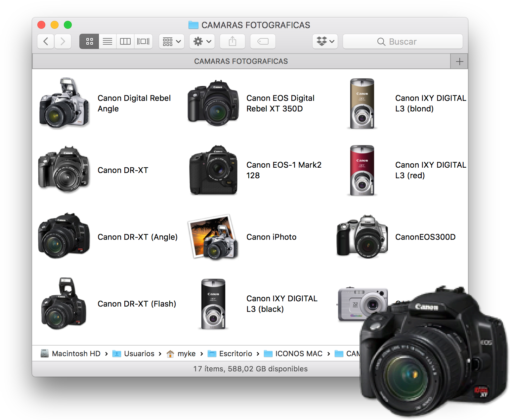Screen dimensions: 510x420
Task: Click the folder icon in the window title
Action: 193,25
